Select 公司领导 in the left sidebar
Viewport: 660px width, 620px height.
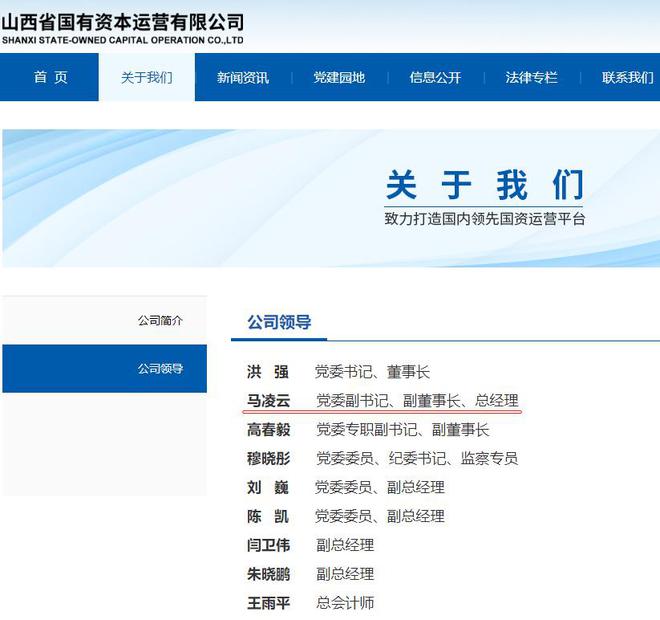104,369
